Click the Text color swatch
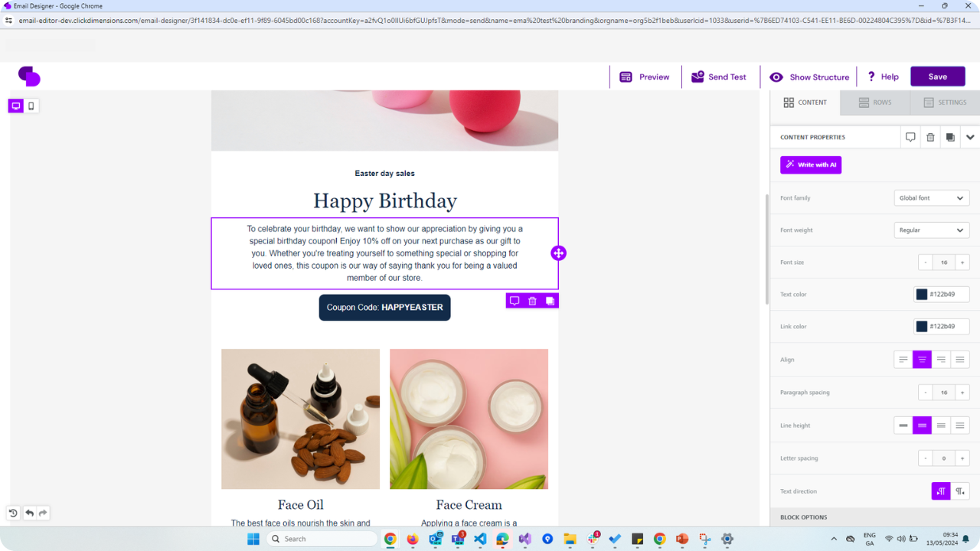The height and width of the screenshot is (551, 980). point(922,295)
